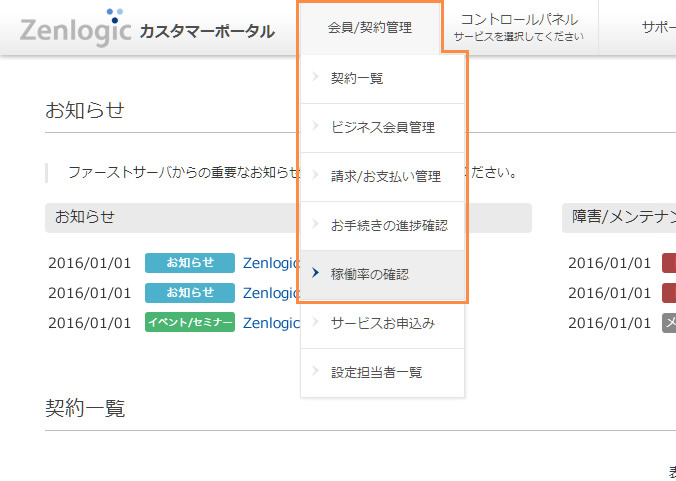
Task: Open 請求/お支払い管理 menu item
Action: pyautogui.click(x=385, y=177)
